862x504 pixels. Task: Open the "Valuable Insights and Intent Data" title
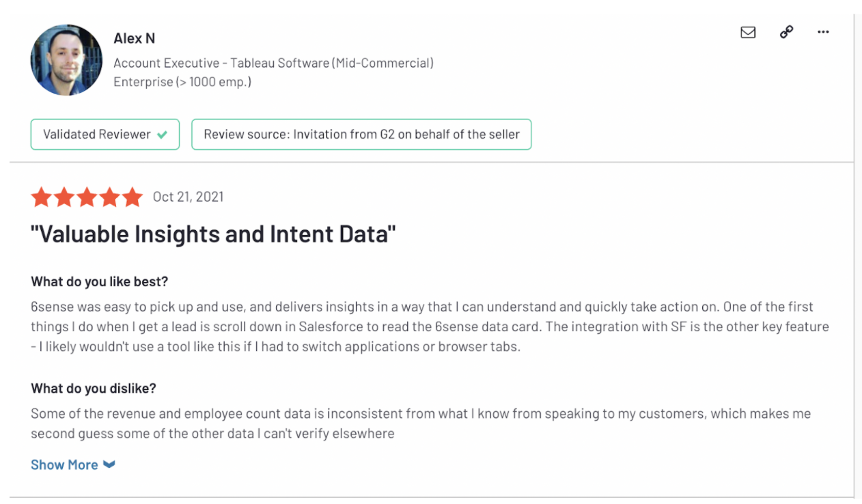[213, 234]
